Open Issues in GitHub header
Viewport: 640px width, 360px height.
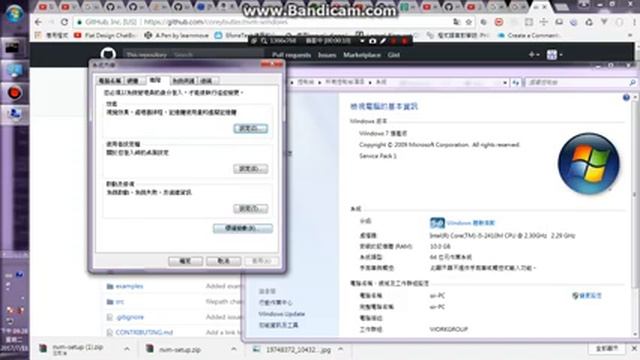tap(327, 55)
